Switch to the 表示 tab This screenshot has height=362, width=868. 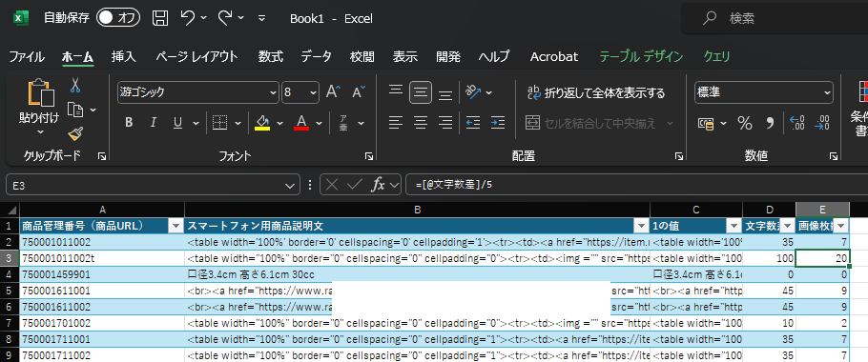(405, 56)
